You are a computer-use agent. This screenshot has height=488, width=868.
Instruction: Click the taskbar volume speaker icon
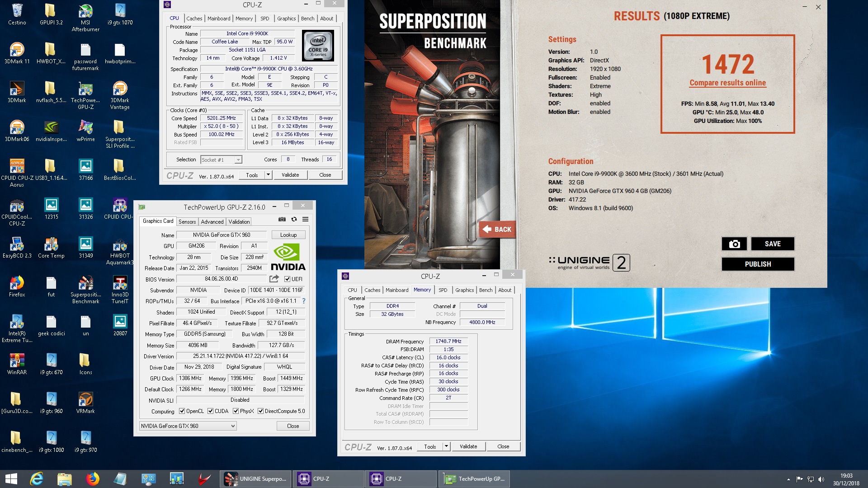[x=821, y=479]
